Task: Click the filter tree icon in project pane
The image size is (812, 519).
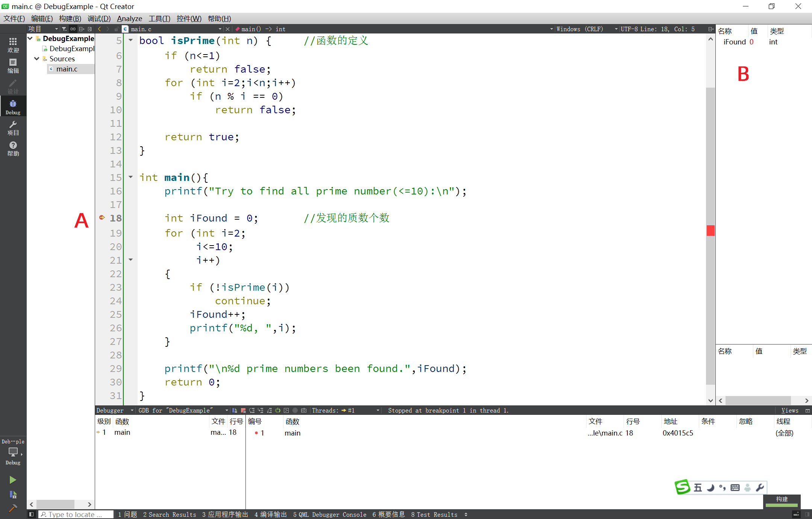Action: point(64,29)
